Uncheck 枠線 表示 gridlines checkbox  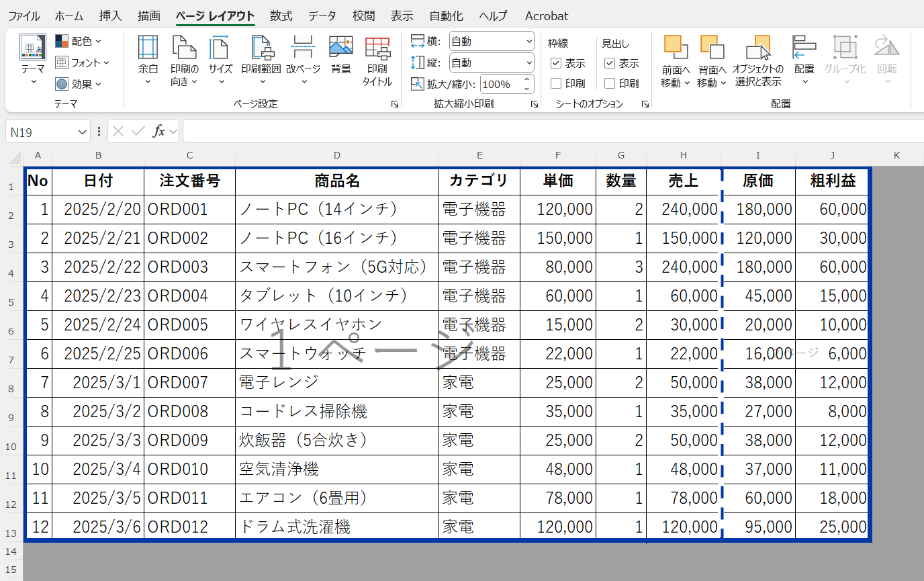point(556,64)
